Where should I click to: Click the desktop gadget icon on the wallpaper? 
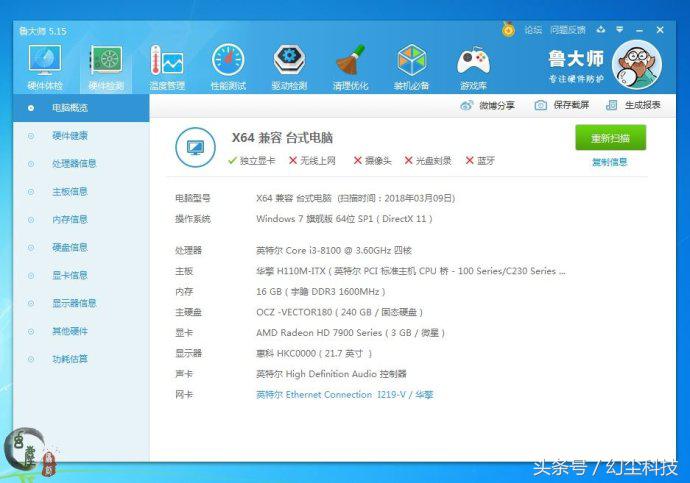pyautogui.click(x=30, y=453)
